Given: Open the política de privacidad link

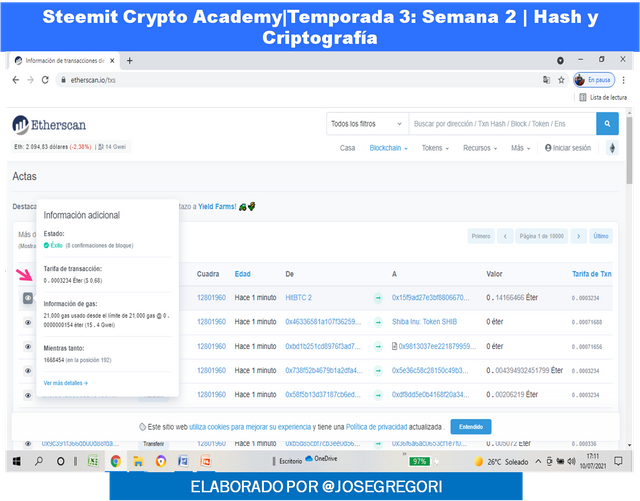Looking at the screenshot, I should (376, 427).
